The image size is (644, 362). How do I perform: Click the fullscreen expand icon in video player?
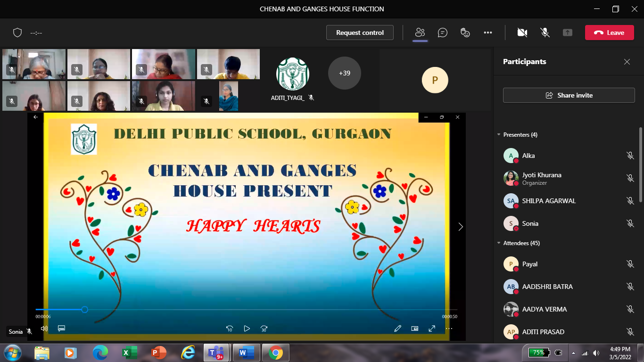point(432,329)
